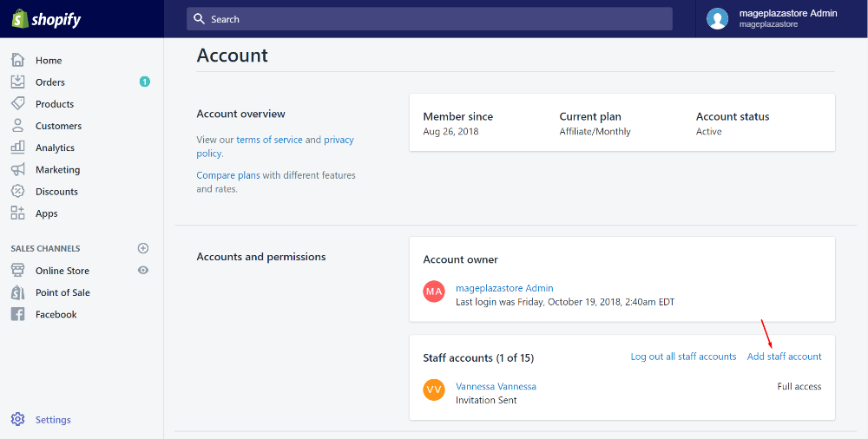Open Apps section
The width and height of the screenshot is (868, 439).
[47, 213]
